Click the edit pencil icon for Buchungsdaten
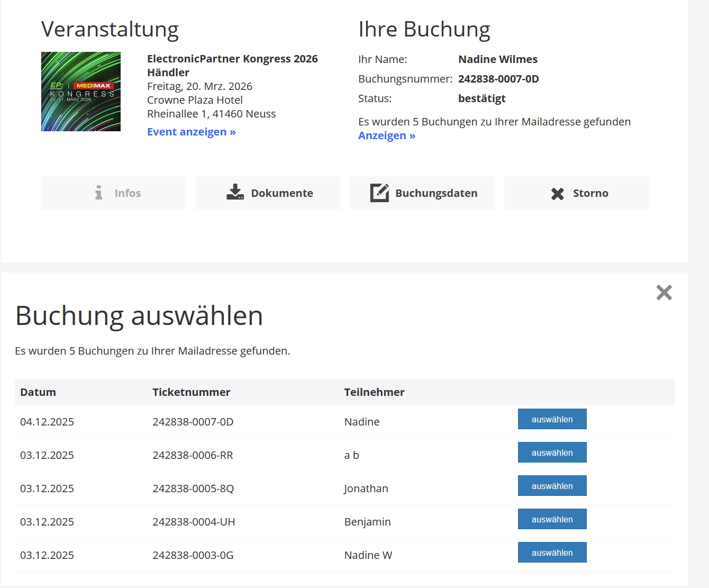The image size is (709, 588). click(379, 193)
